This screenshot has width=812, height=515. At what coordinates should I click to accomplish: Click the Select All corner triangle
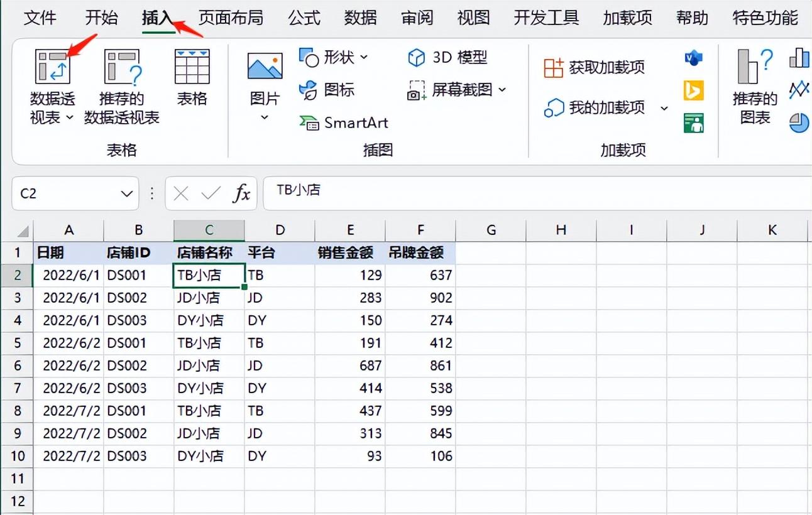pyautogui.click(x=22, y=231)
